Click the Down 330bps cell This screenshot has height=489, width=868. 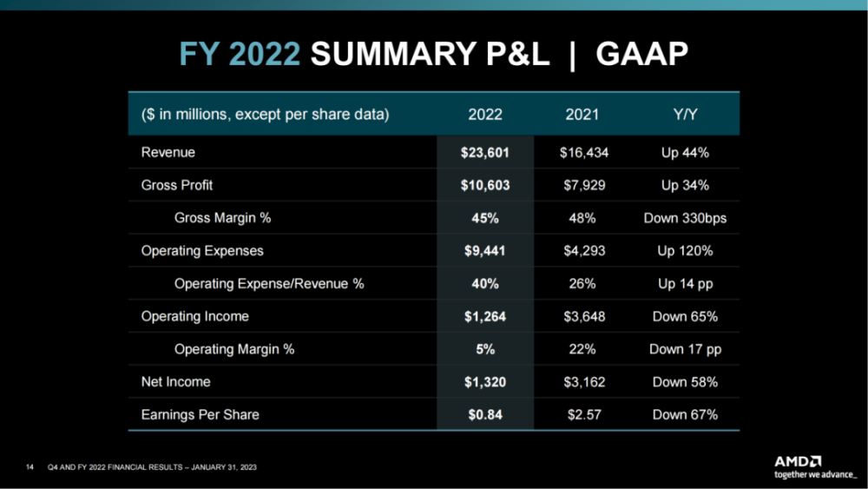click(x=685, y=218)
